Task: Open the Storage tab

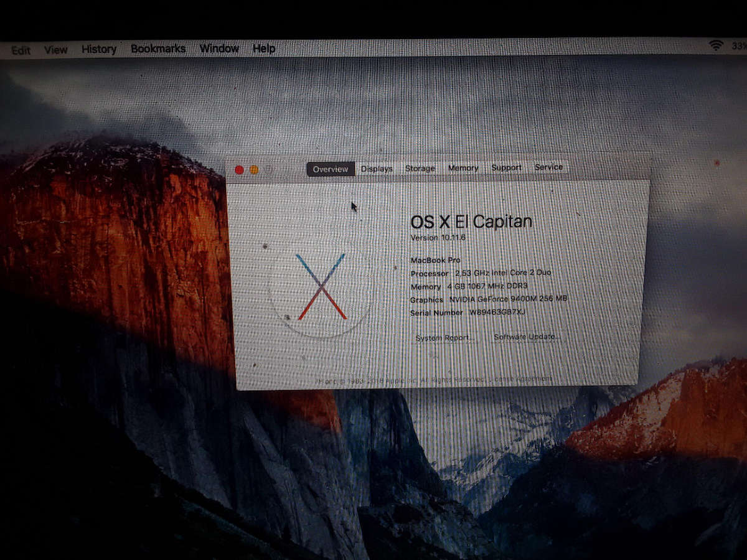Action: pyautogui.click(x=420, y=168)
